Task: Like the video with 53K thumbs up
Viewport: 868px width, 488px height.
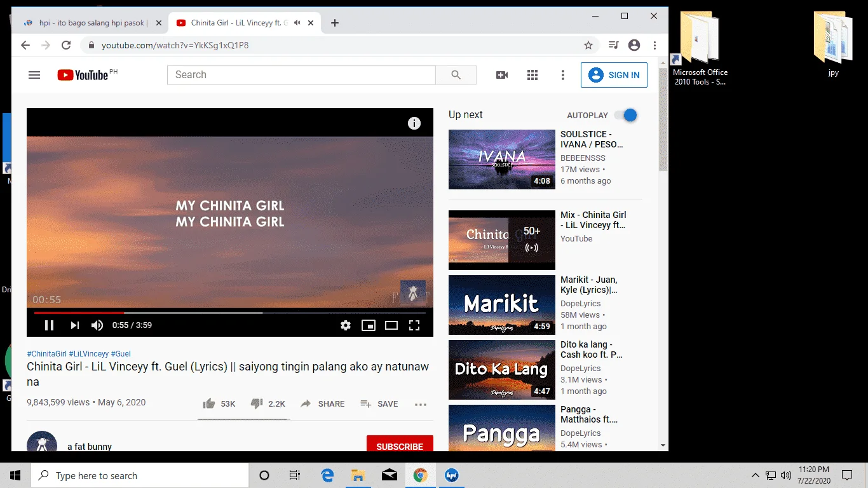Action: click(x=219, y=403)
